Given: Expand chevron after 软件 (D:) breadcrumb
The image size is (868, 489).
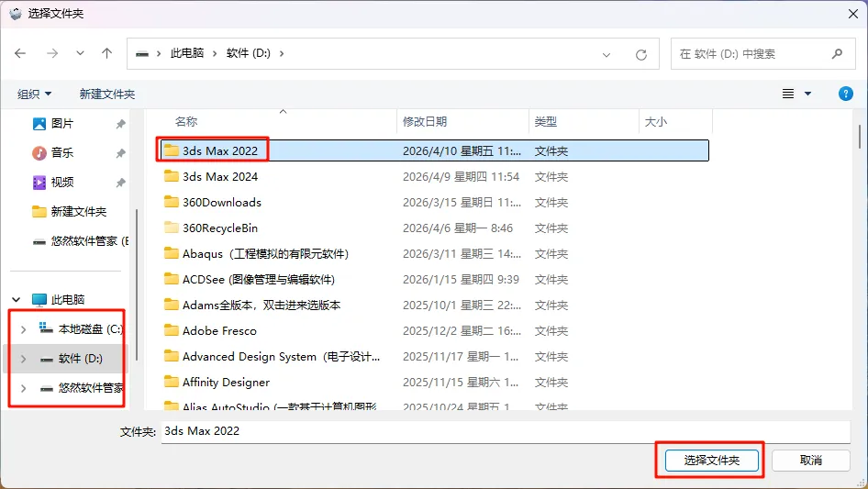Looking at the screenshot, I should pyautogui.click(x=282, y=54).
